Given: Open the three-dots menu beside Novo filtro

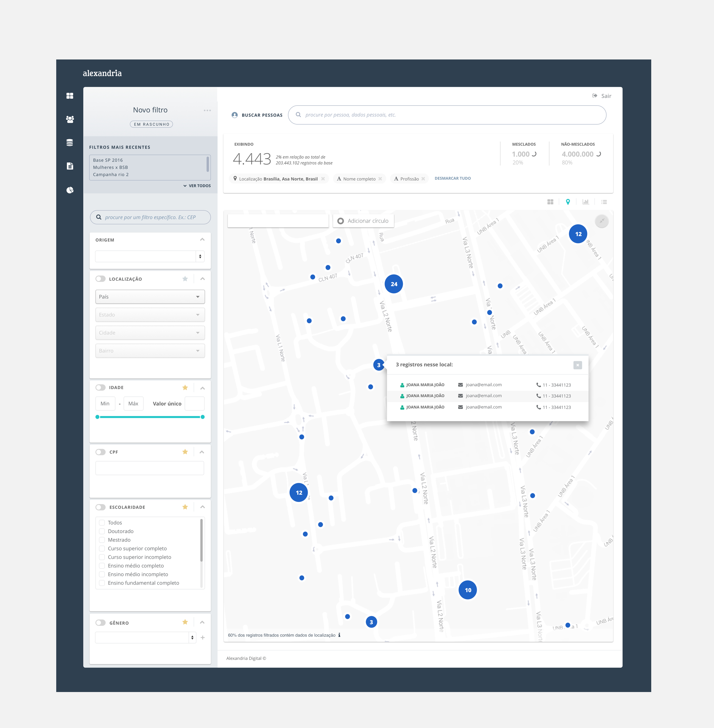Looking at the screenshot, I should [207, 110].
